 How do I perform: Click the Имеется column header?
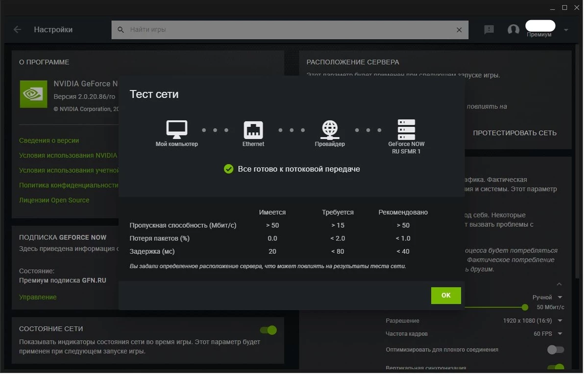tap(272, 212)
